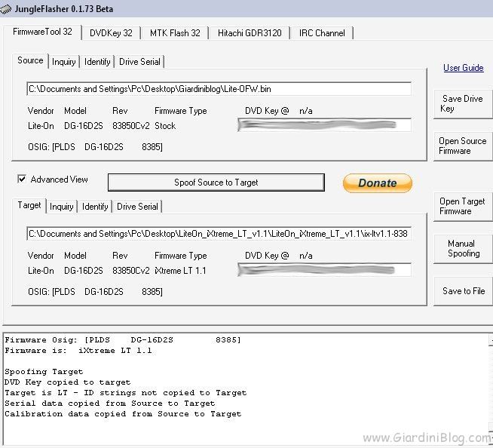Viewport: 493px width, 448px height.
Task: Open the User Guide link
Action: 463,68
